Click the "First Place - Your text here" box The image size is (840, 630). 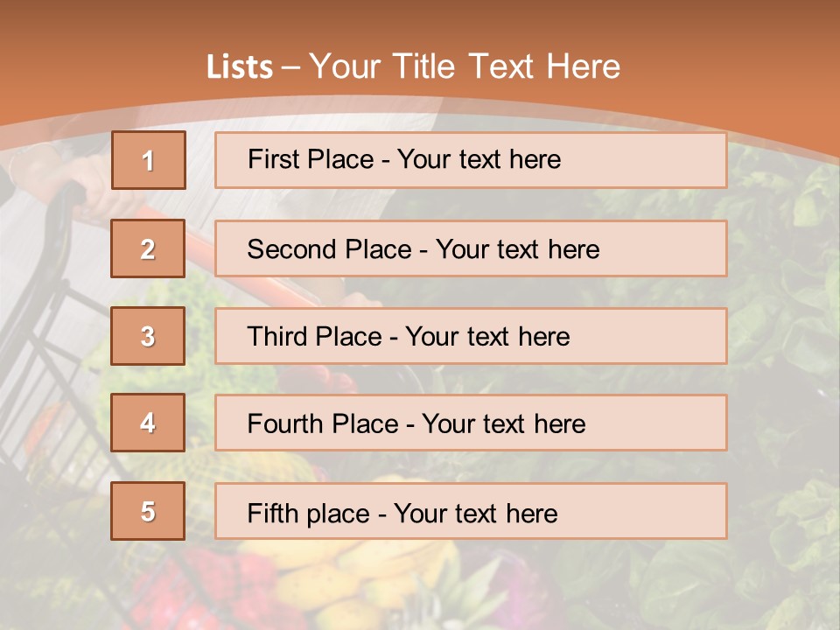pyautogui.click(x=470, y=160)
